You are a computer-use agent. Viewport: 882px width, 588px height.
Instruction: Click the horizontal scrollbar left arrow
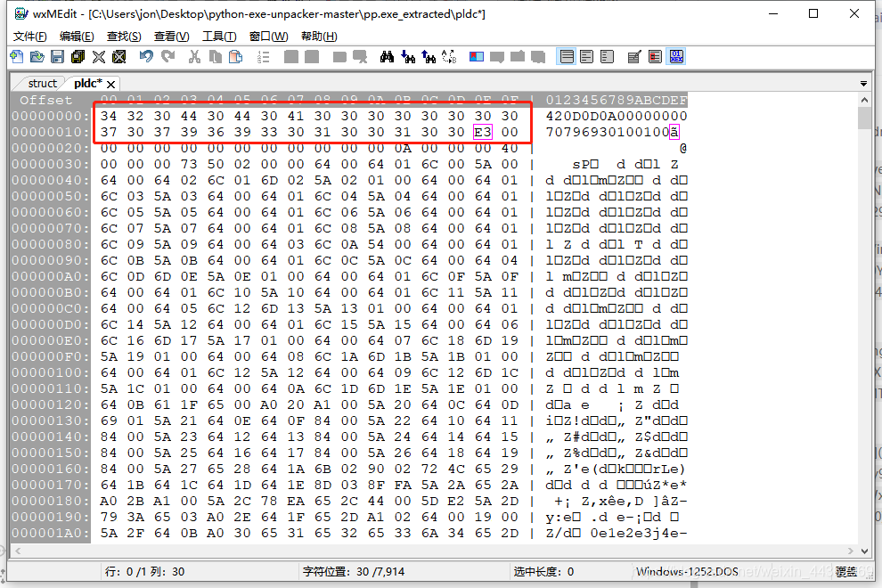[x=18, y=551]
